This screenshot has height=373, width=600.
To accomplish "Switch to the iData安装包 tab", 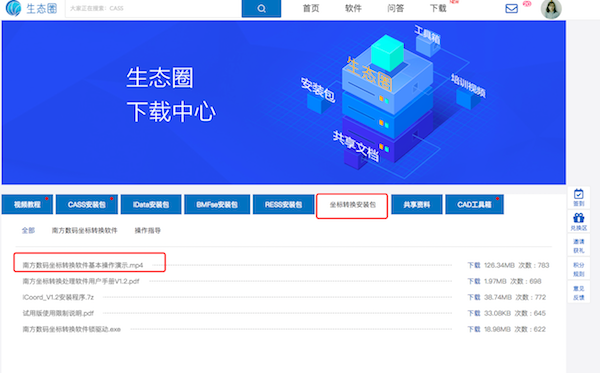I will coord(151,205).
